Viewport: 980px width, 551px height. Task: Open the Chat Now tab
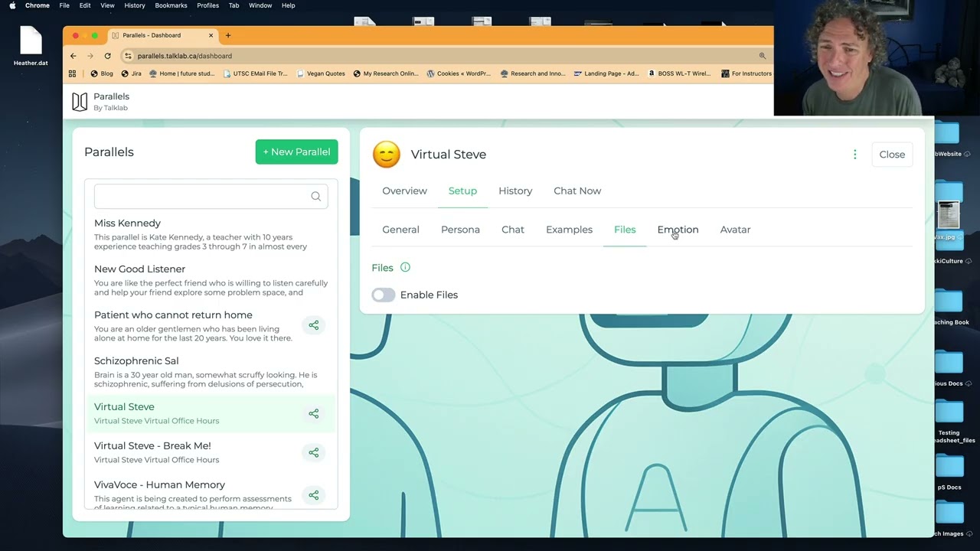pos(577,191)
